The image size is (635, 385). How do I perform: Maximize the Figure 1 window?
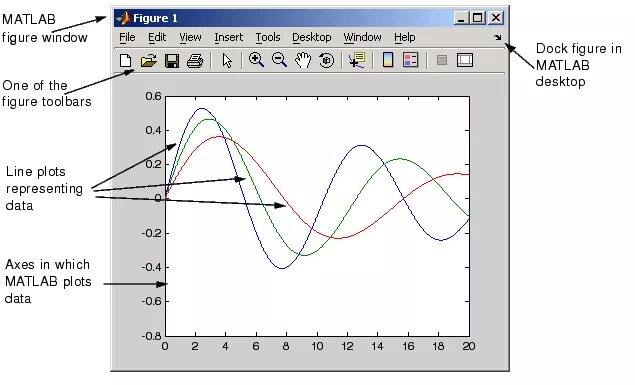click(478, 18)
